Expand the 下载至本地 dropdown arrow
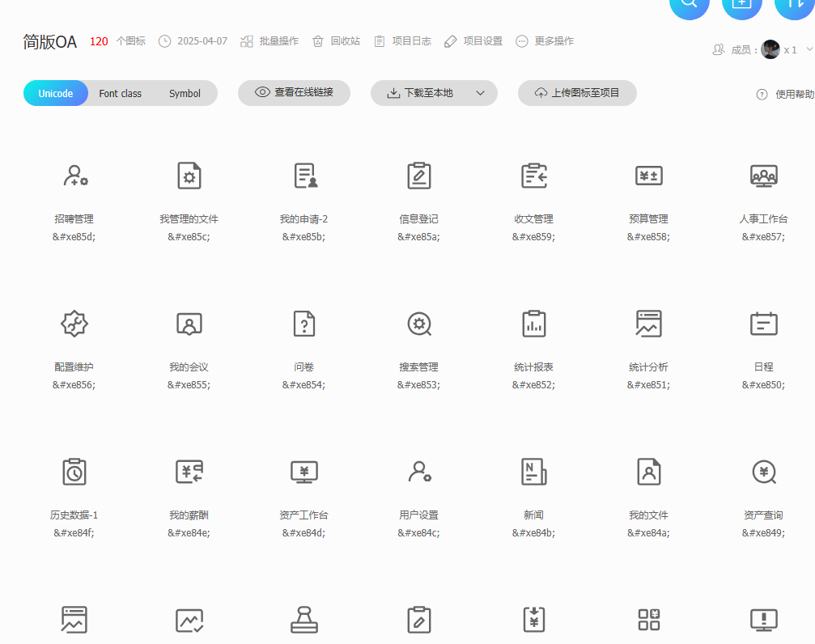The height and width of the screenshot is (644, 815). pos(480,93)
